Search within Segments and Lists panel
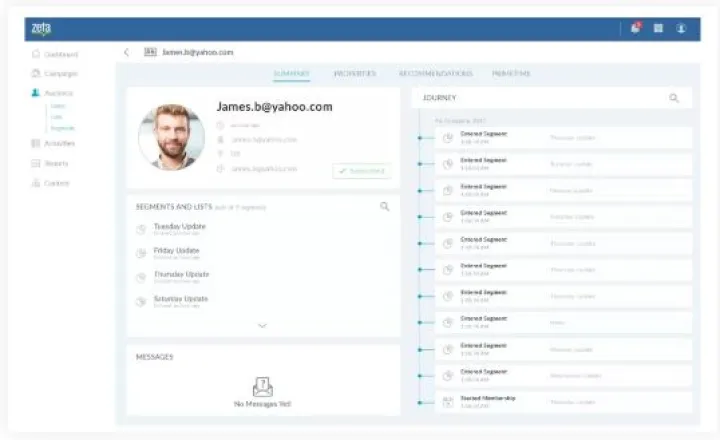This screenshot has width=720, height=440. 385,206
